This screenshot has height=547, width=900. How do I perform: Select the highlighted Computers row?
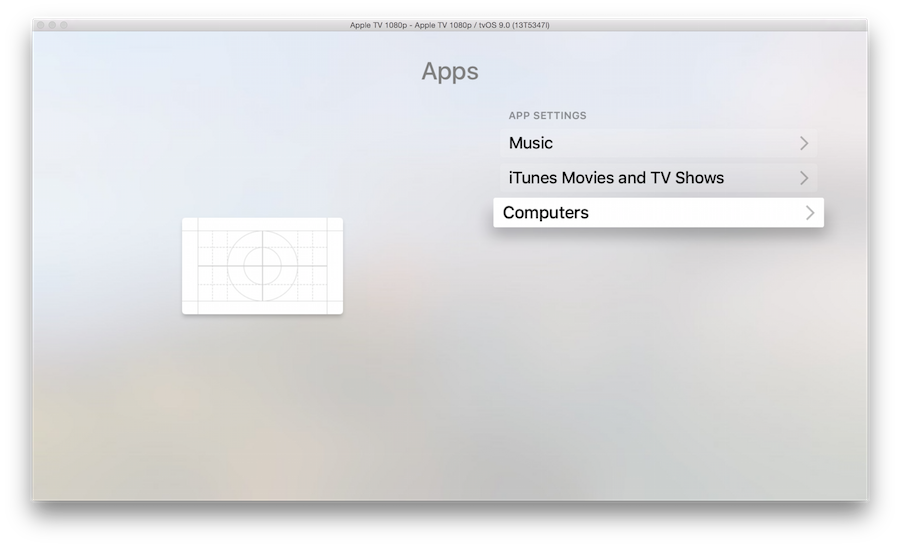658,212
